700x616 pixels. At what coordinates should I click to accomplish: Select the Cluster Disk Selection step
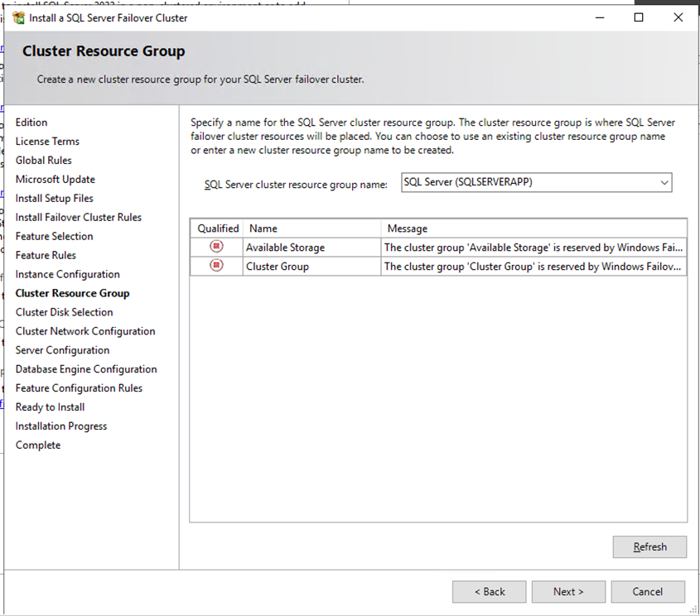[x=64, y=312]
